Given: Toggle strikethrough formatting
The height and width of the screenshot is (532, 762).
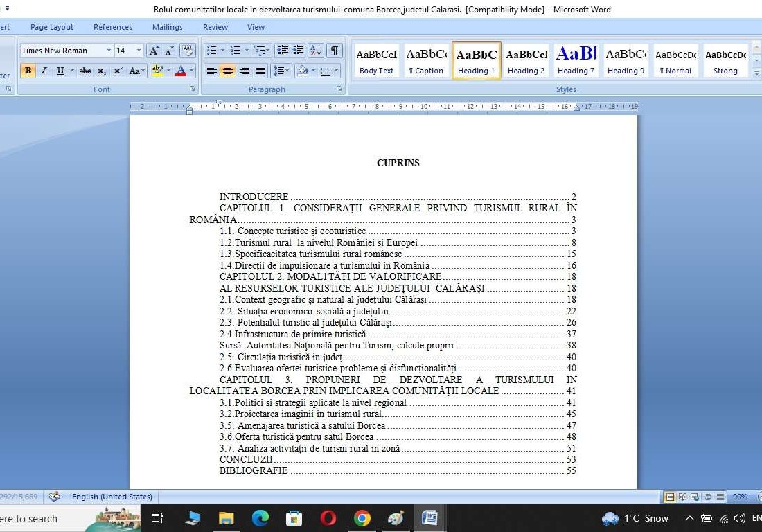Looking at the screenshot, I should point(85,71).
